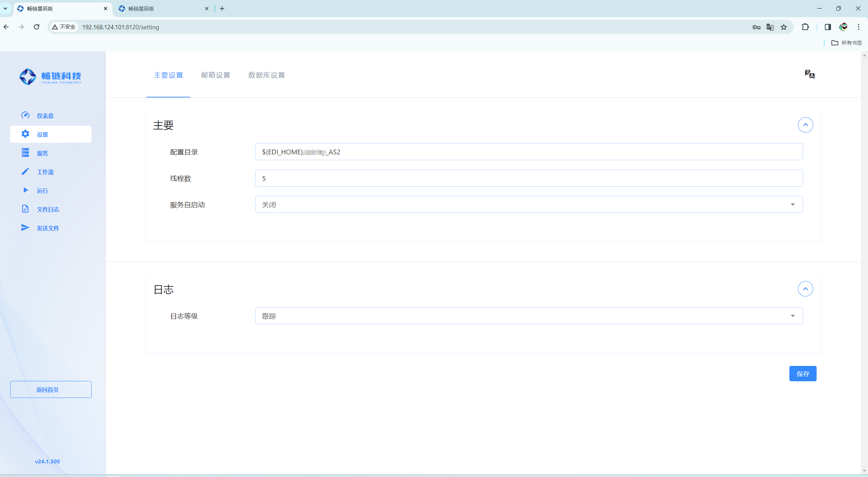The image size is (868, 477).
Task: Collapse the 日志 section
Action: pyautogui.click(x=805, y=289)
